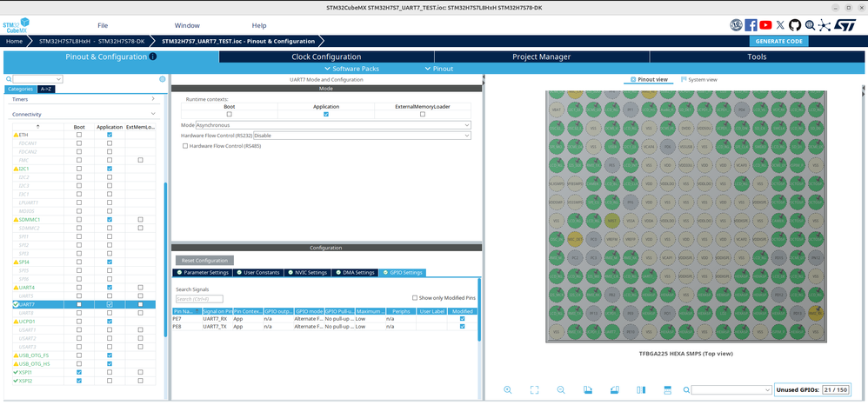The image size is (868, 405).
Task: Click the sort arrow in the peripheral list header
Action: [37, 127]
